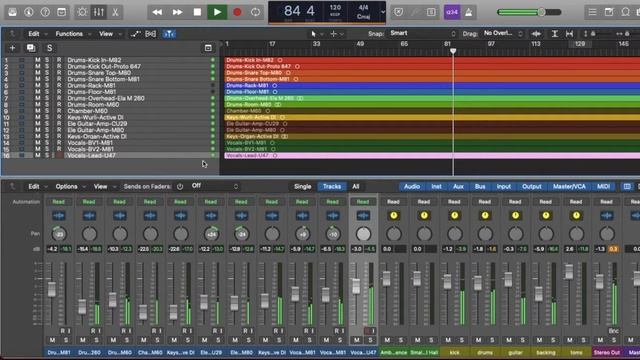The height and width of the screenshot is (360, 640).
Task: Click the red Record button
Action: (x=237, y=12)
